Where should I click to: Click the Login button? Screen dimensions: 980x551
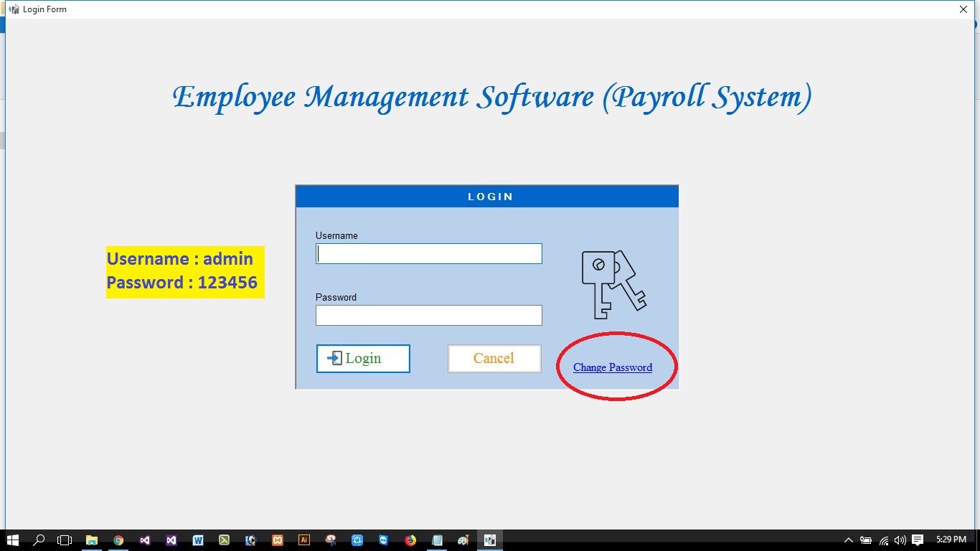[x=362, y=358]
